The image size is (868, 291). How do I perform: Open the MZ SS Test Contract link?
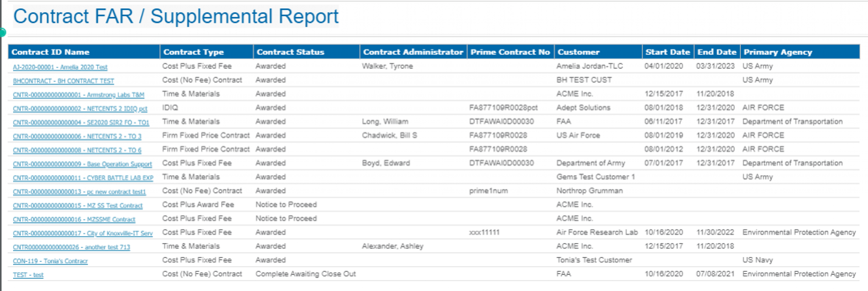point(78,206)
